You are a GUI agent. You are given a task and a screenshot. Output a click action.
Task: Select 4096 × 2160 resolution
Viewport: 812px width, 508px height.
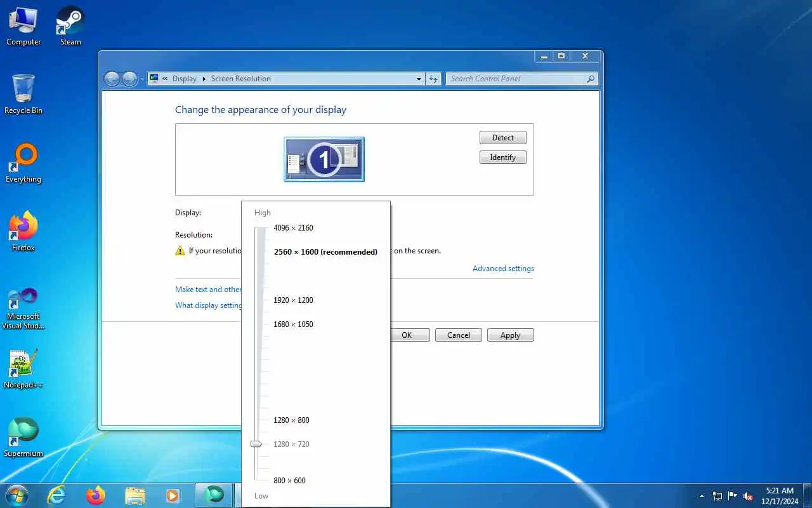(293, 228)
